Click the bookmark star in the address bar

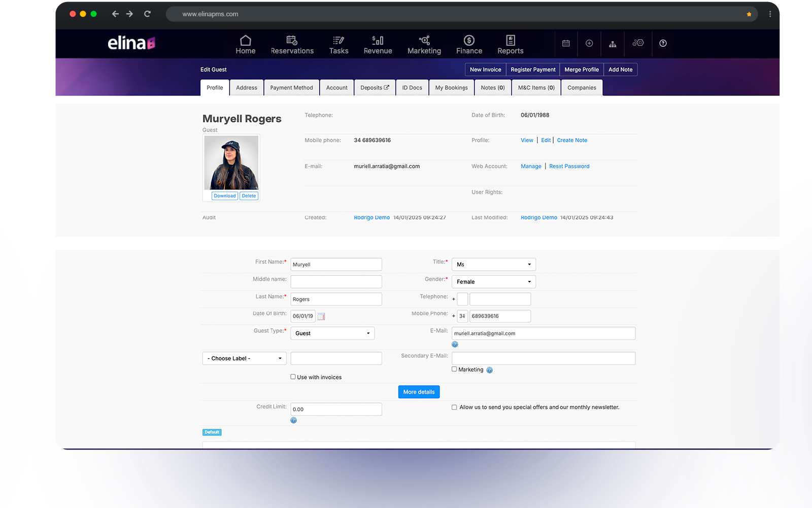tap(749, 14)
